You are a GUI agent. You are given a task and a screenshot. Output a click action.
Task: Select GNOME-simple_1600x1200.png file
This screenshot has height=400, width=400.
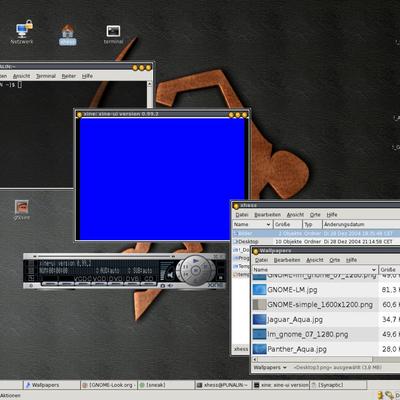coord(326,304)
